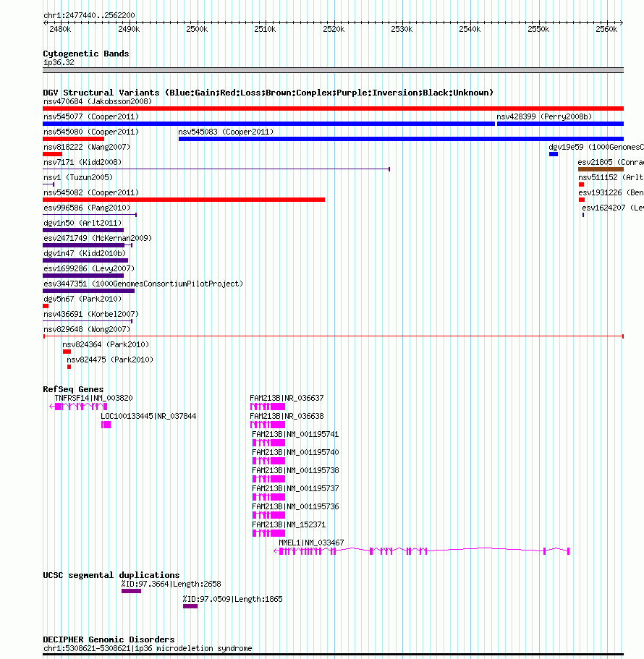Select LOC100133445|NR_037844 gene label
This screenshot has width=644, height=659.
pyautogui.click(x=148, y=416)
